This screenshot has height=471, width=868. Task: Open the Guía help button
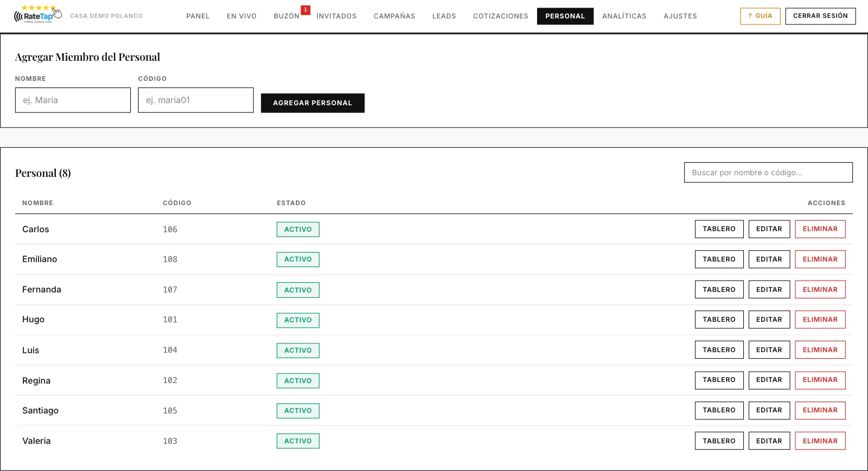[760, 16]
